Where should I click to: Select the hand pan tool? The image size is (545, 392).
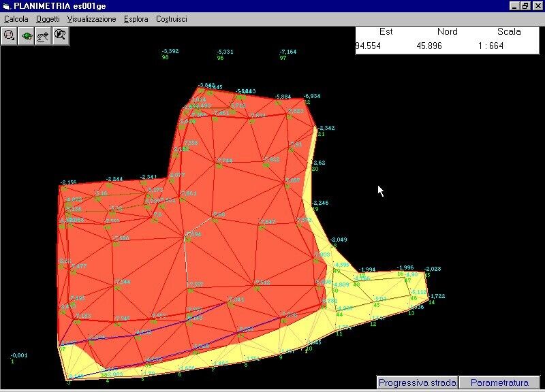tap(44, 36)
